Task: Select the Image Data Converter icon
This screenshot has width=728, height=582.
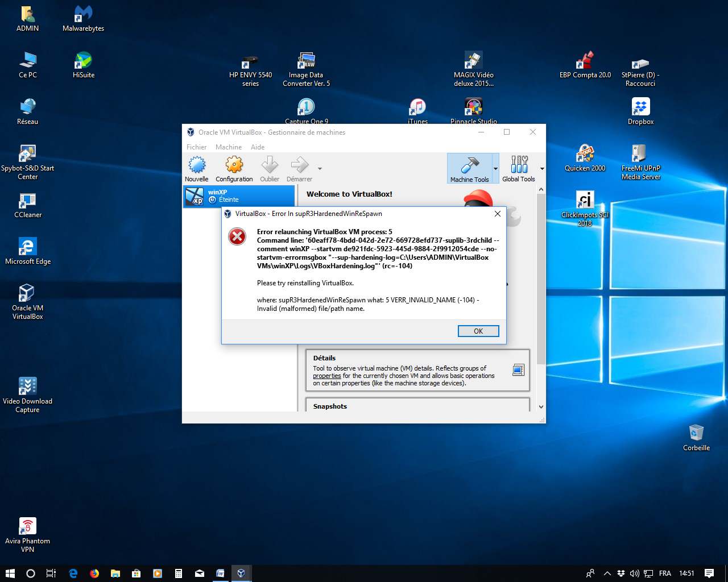Action: tap(306, 69)
